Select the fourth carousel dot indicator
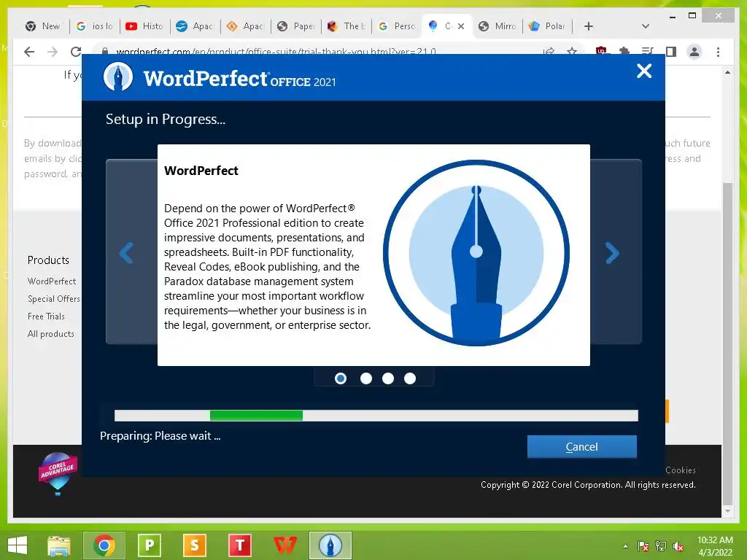Screen dimensions: 747x560 [410, 378]
